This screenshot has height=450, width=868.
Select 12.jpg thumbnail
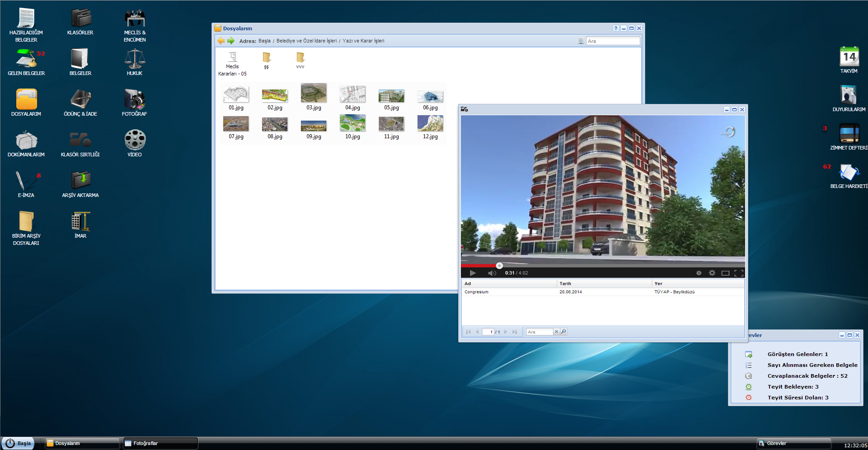pos(430,123)
